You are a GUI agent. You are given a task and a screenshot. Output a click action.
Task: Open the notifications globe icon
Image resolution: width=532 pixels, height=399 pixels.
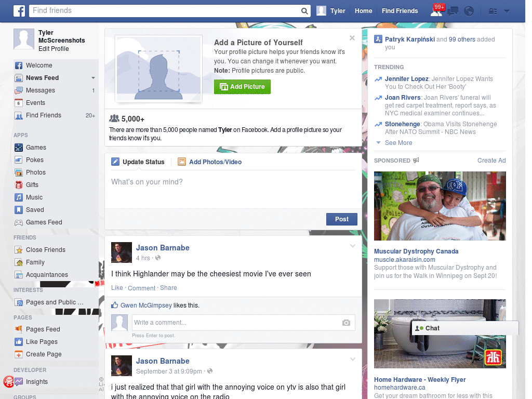pos(469,11)
